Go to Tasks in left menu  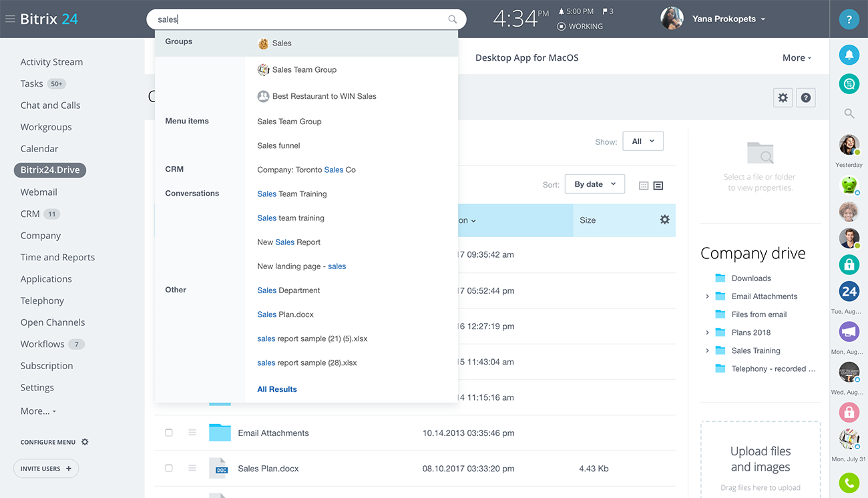coord(31,83)
